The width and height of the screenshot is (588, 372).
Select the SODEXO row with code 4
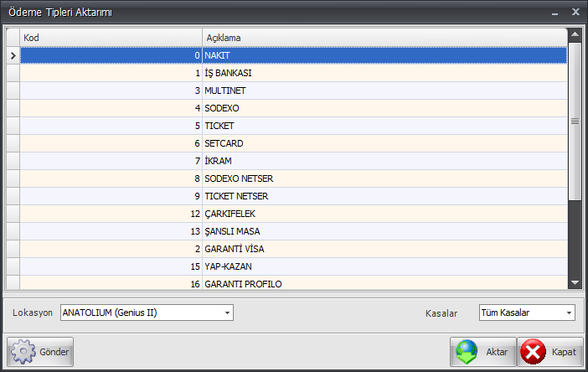(294, 108)
